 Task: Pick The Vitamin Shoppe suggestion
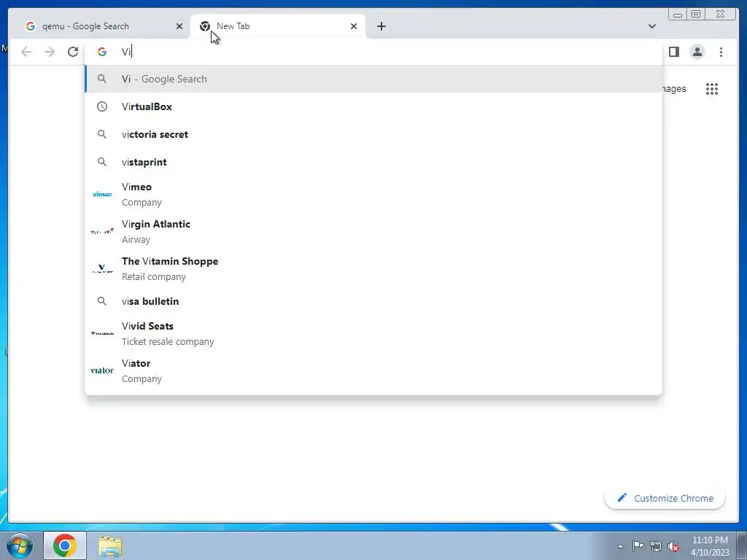click(373, 268)
